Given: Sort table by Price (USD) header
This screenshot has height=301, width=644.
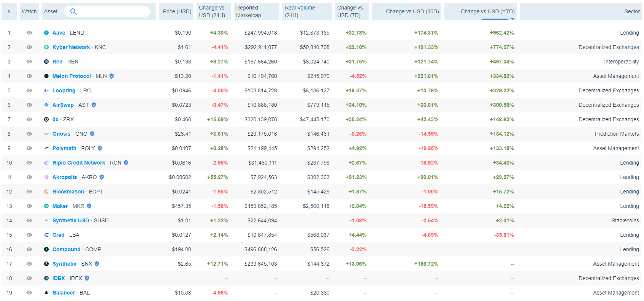Looking at the screenshot, I should point(177,11).
